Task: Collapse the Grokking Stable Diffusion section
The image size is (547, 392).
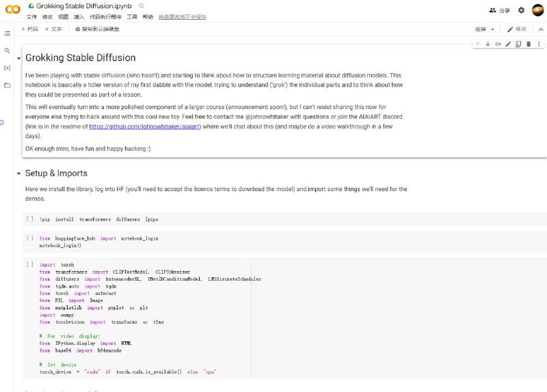Action: tap(18, 59)
